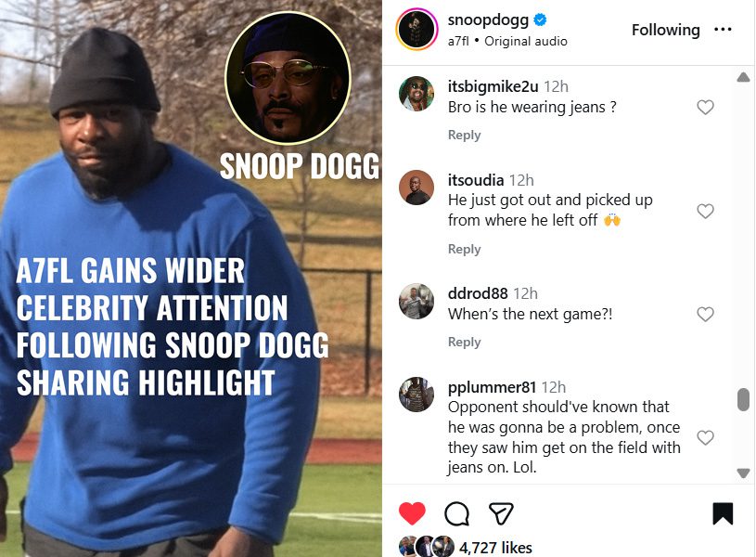
Task: Like ddrod88's comment about next game
Action: (705, 314)
